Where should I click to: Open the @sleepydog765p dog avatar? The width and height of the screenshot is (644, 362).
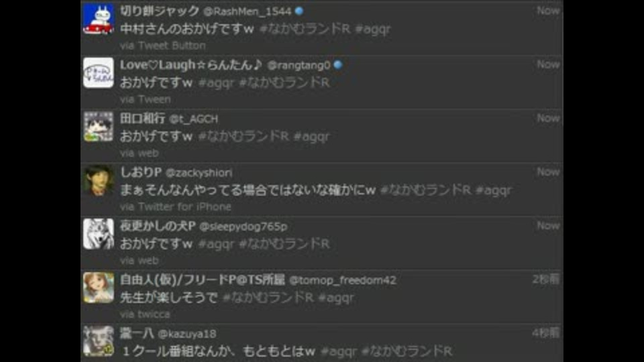pyautogui.click(x=99, y=234)
